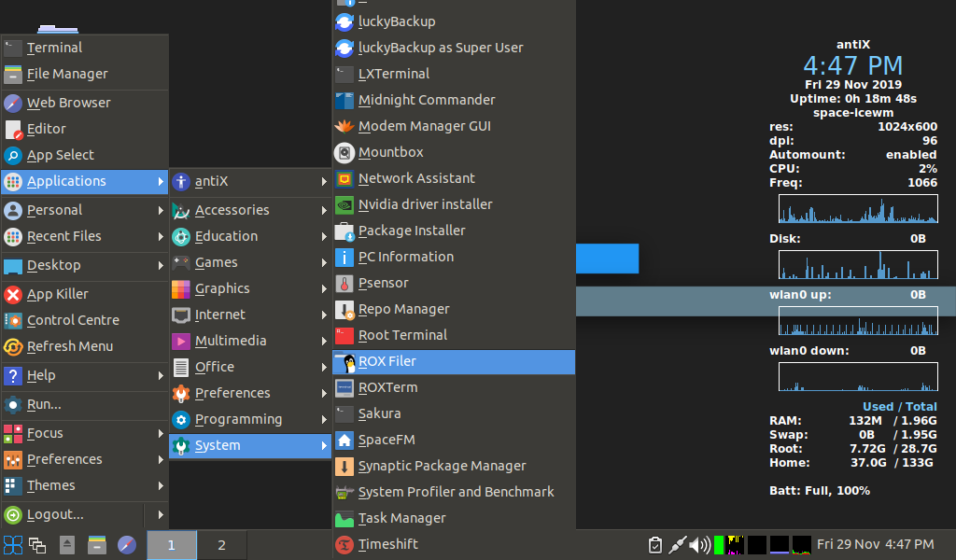Image resolution: width=956 pixels, height=560 pixels.
Task: Click the Timeshift icon
Action: (x=344, y=545)
